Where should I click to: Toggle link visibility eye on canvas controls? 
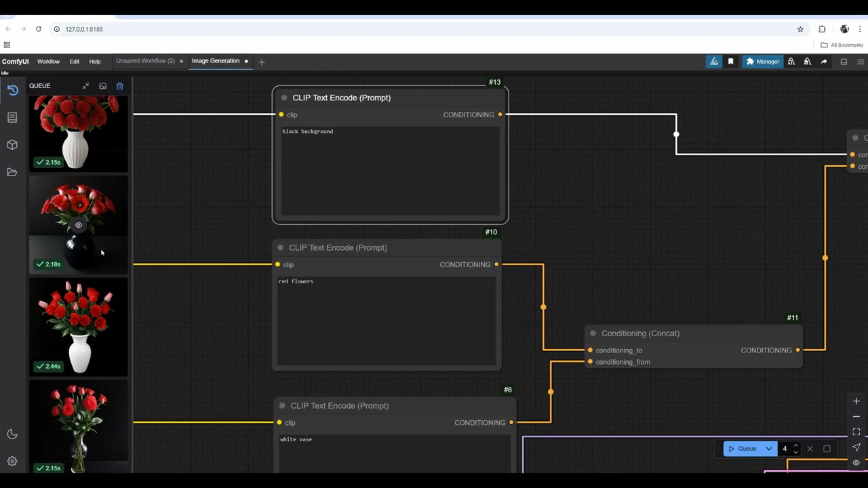pos(856,463)
